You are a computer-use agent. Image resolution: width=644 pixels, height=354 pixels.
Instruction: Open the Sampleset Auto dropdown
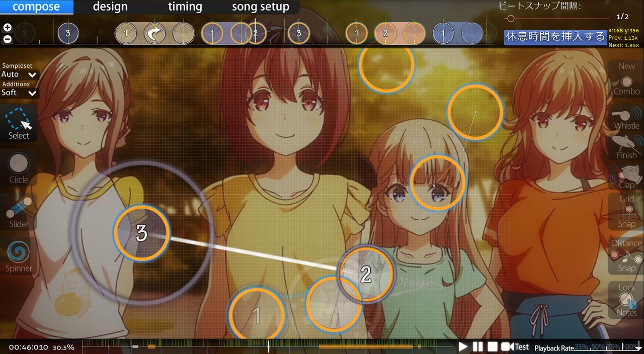(x=18, y=74)
